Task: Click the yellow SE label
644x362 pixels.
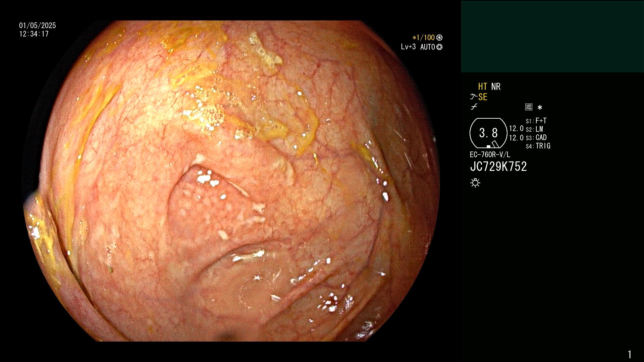Action: click(x=483, y=97)
